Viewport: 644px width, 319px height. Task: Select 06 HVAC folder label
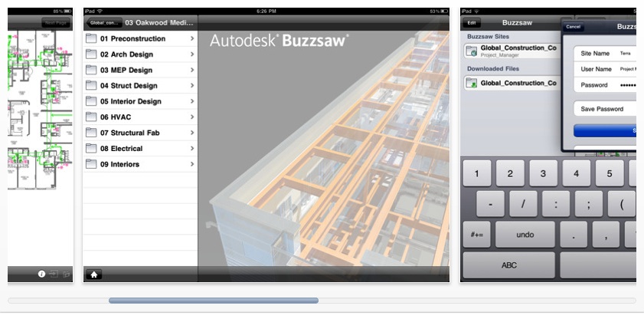(x=116, y=117)
